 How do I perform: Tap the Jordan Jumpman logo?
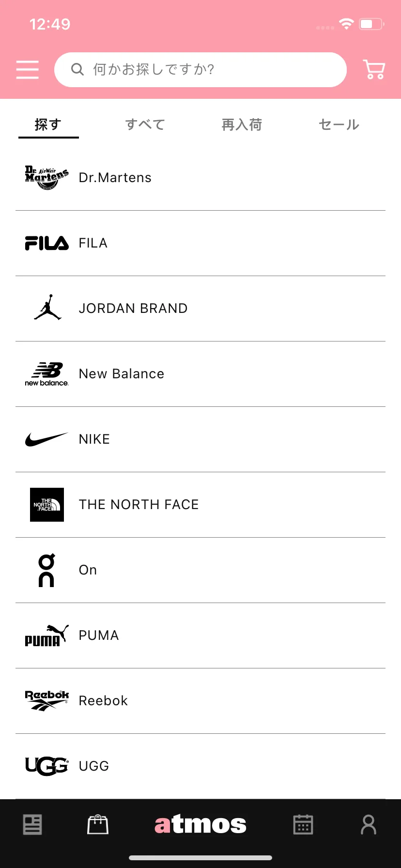coord(47,308)
